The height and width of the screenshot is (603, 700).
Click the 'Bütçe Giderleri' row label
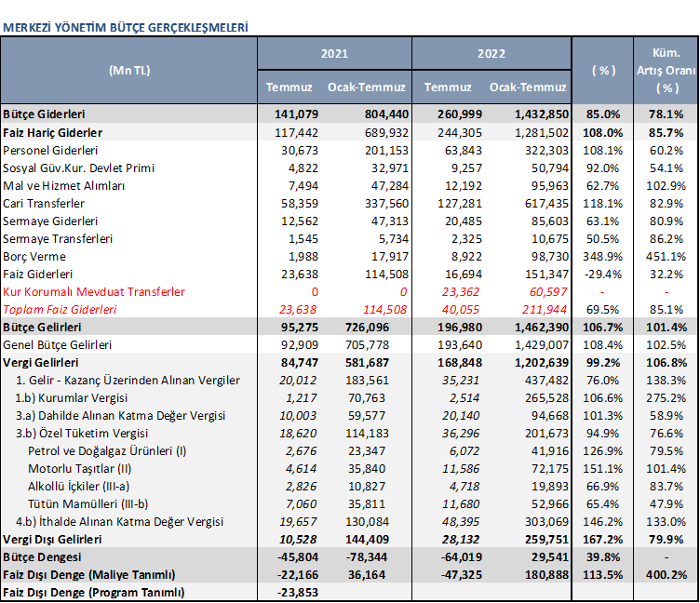click(x=44, y=114)
